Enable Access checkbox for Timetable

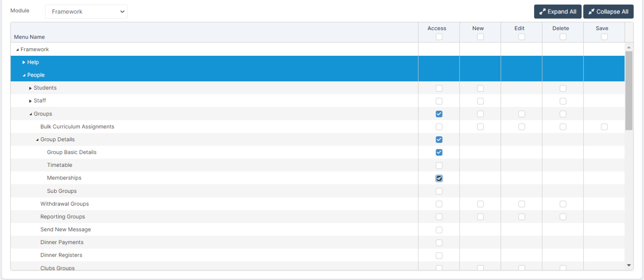pyautogui.click(x=439, y=165)
